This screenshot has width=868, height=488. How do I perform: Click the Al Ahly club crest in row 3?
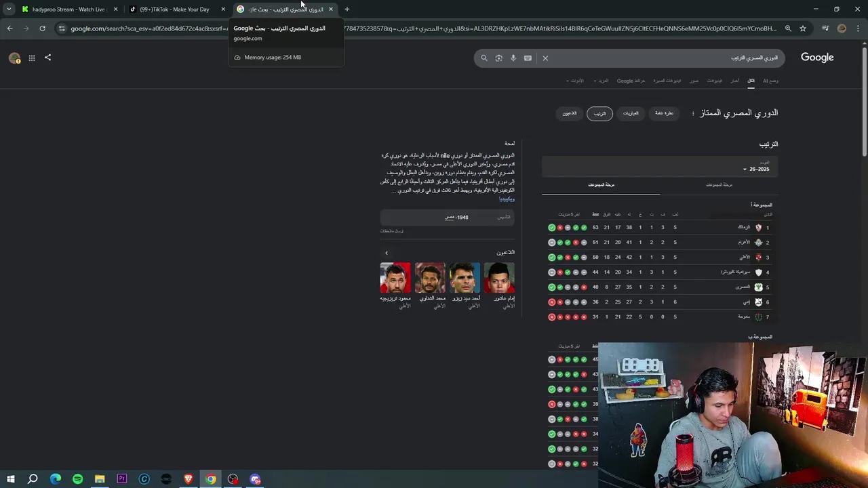click(758, 258)
